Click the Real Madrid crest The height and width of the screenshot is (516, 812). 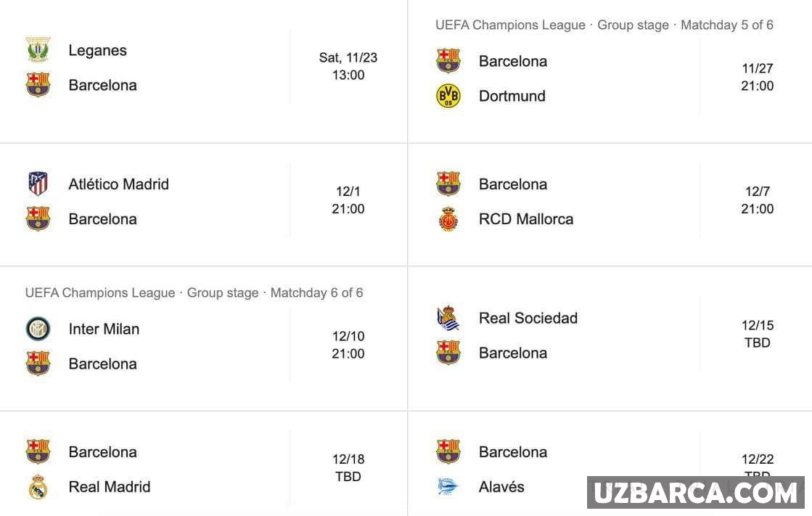pos(38,486)
